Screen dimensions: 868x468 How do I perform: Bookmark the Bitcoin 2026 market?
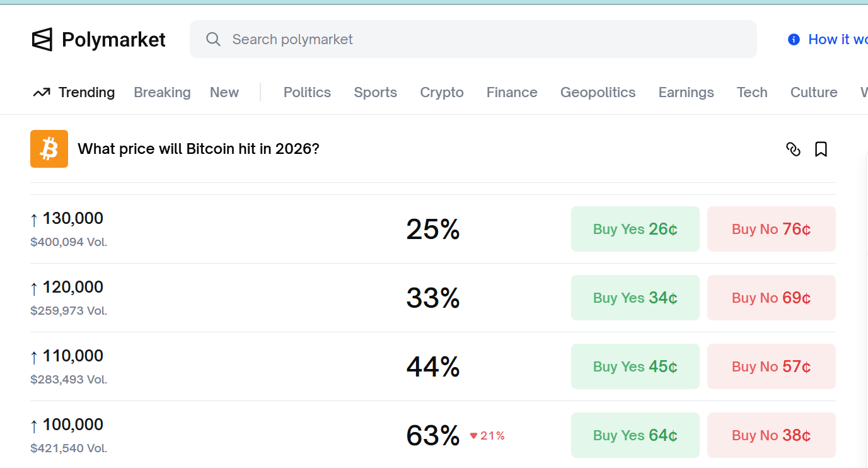pyautogui.click(x=821, y=149)
